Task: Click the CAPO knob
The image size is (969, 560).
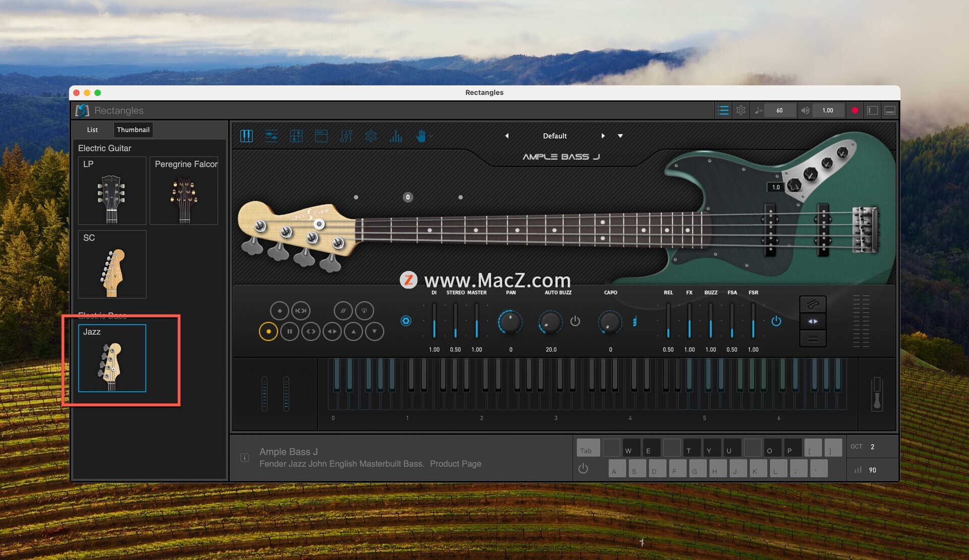Action: coord(610,322)
